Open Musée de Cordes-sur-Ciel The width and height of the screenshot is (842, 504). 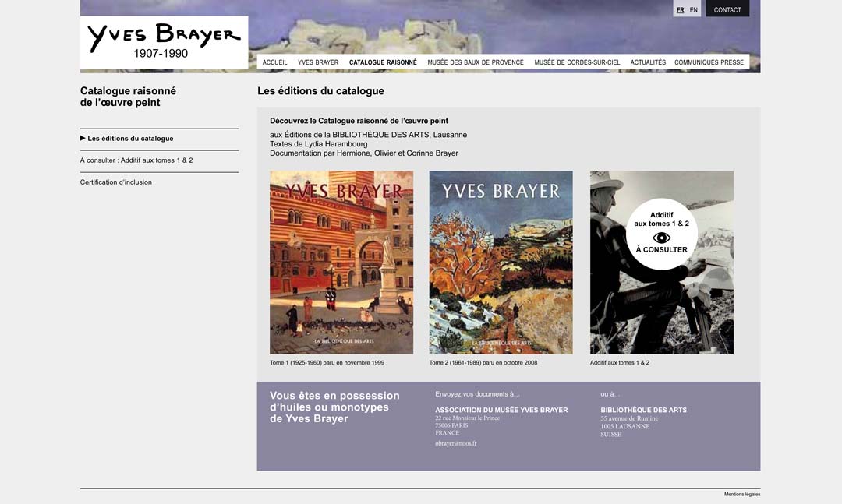(577, 62)
